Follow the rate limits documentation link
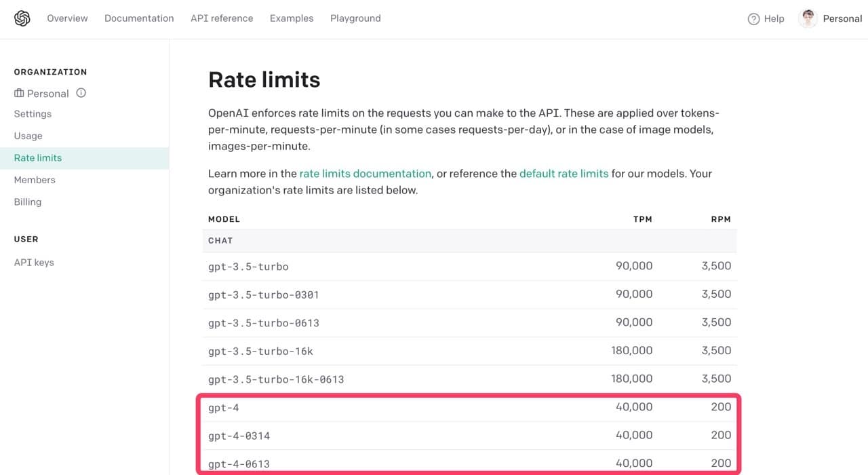Viewport: 868px width, 475px height. [366, 174]
